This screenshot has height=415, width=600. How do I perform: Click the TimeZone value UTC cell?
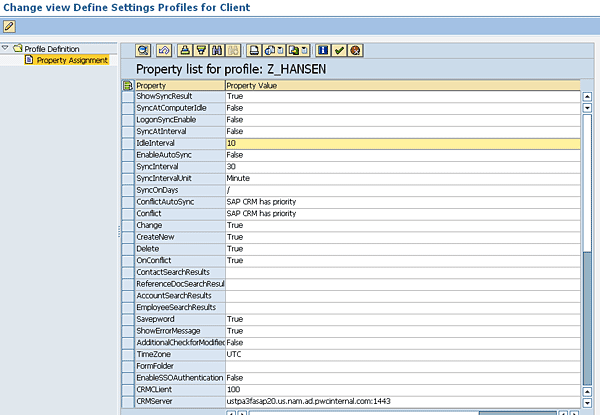pos(400,354)
